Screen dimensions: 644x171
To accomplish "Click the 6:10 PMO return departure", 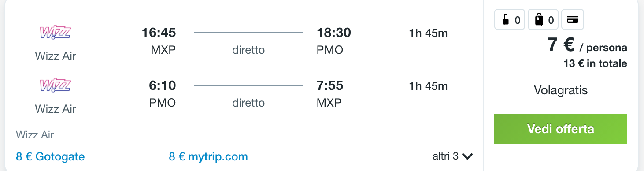I will pyautogui.click(x=163, y=85).
